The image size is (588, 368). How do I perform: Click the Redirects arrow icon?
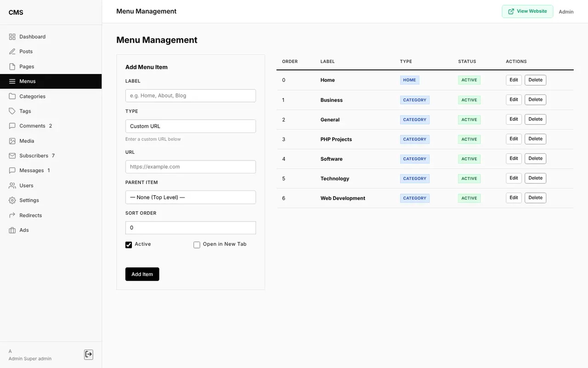12,215
